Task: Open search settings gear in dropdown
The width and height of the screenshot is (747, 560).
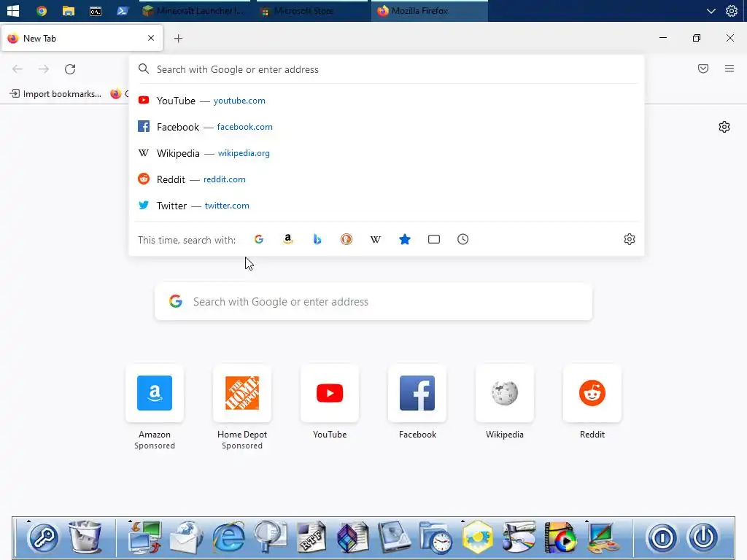Action: point(630,239)
